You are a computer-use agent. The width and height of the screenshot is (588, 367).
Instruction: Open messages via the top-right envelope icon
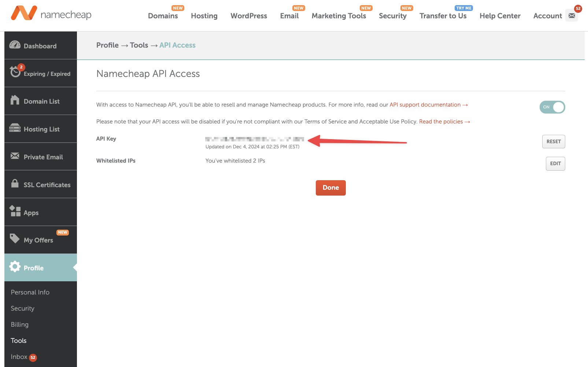572,15
